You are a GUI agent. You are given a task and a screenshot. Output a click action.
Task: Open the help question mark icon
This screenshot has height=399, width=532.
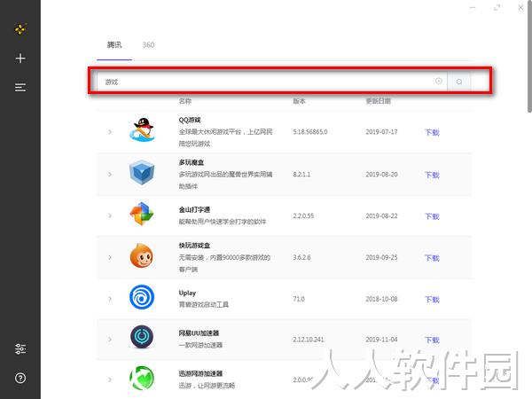point(20,378)
